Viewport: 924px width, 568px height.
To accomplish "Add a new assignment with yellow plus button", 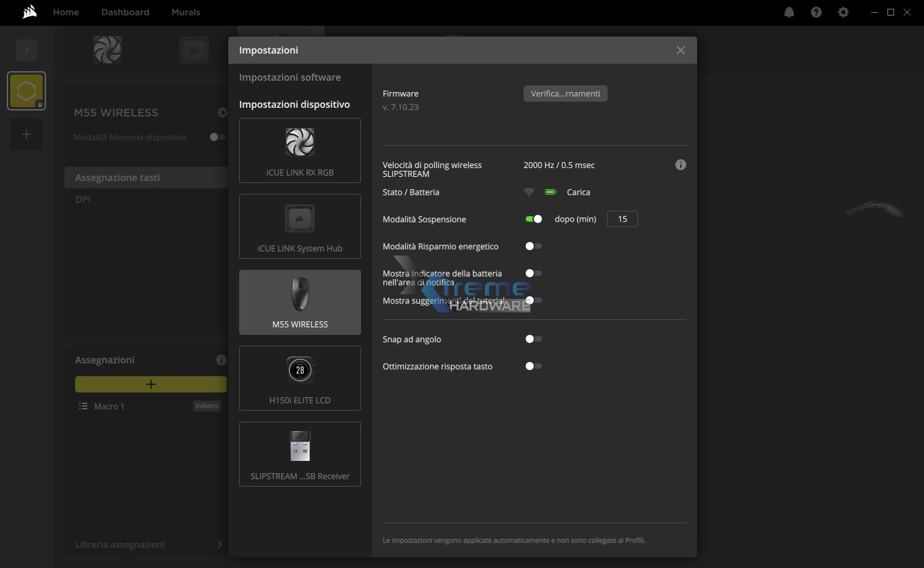I will [x=150, y=384].
